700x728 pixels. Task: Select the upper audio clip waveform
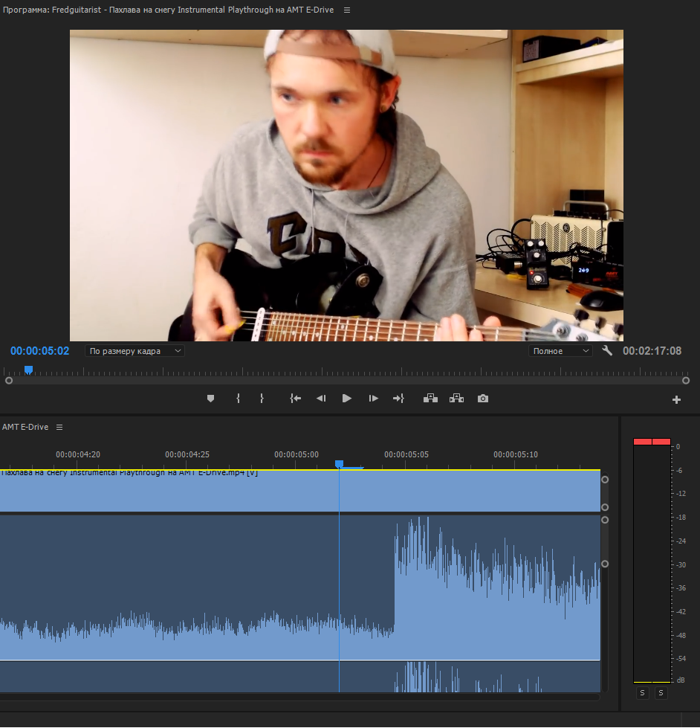click(300, 587)
